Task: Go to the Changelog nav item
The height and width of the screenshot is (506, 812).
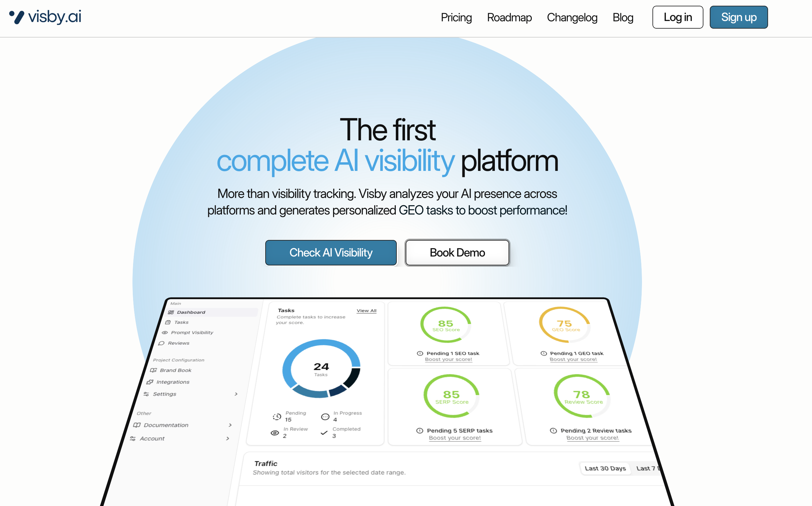Action: 572,18
